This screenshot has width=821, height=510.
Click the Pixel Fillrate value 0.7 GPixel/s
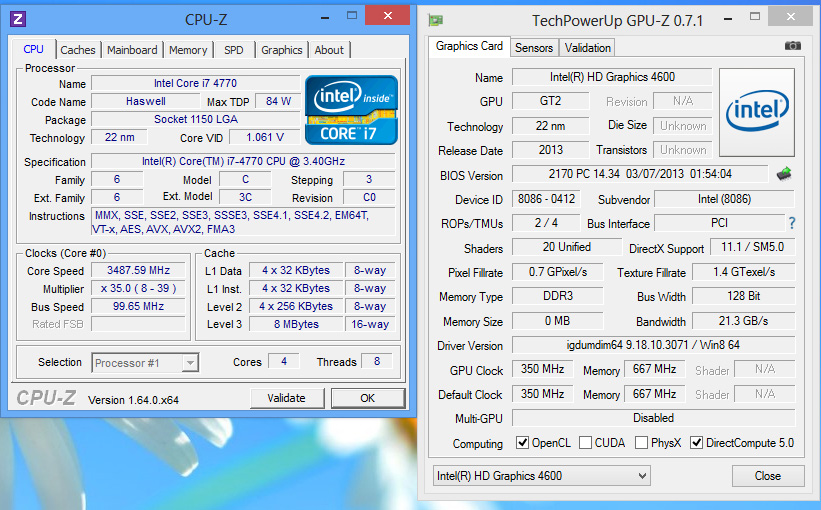558,272
